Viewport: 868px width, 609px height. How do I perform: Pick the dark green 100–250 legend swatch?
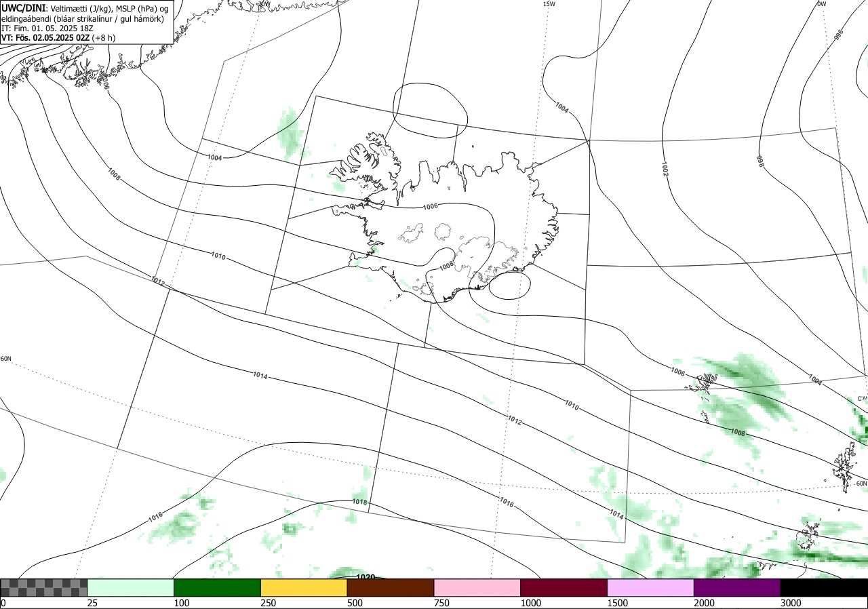click(x=218, y=587)
